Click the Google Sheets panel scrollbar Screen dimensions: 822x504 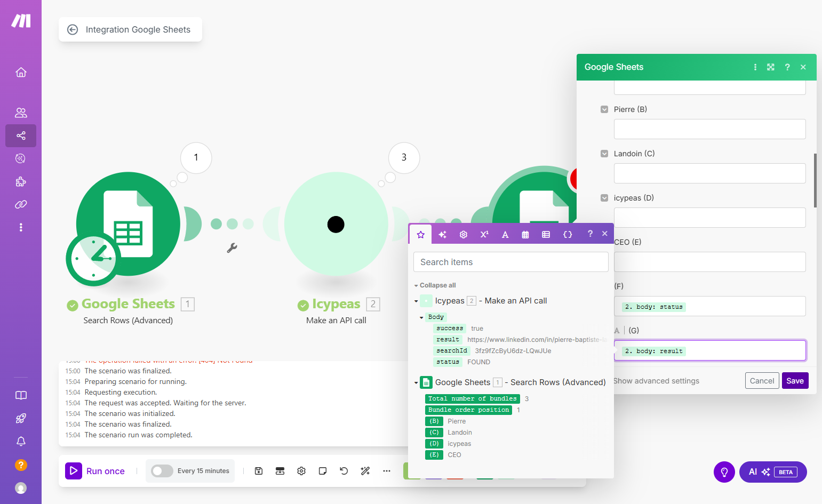(815, 180)
